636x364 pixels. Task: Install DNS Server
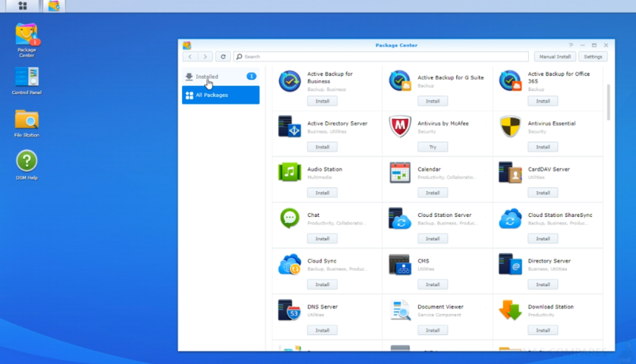click(x=323, y=330)
